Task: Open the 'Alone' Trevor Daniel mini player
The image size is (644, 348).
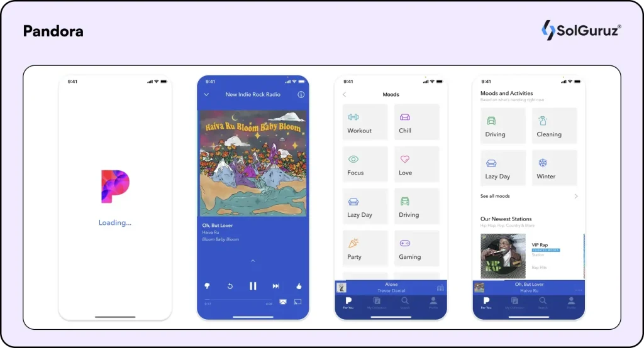Action: (x=391, y=287)
